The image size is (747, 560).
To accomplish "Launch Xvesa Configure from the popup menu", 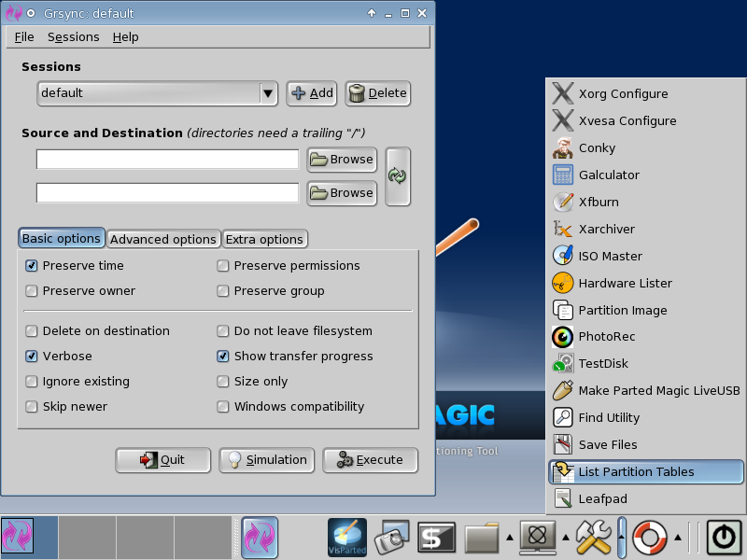I will point(646,120).
